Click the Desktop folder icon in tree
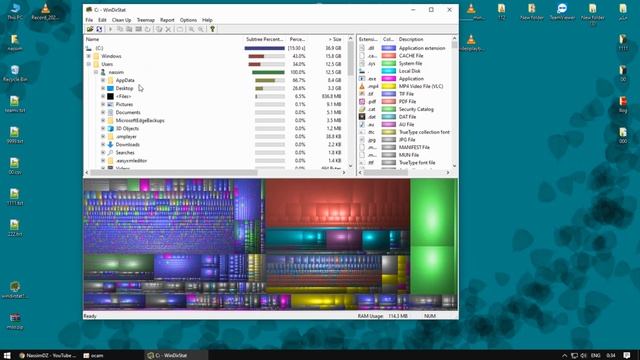Image resolution: width=640 pixels, height=360 pixels. coord(110,88)
